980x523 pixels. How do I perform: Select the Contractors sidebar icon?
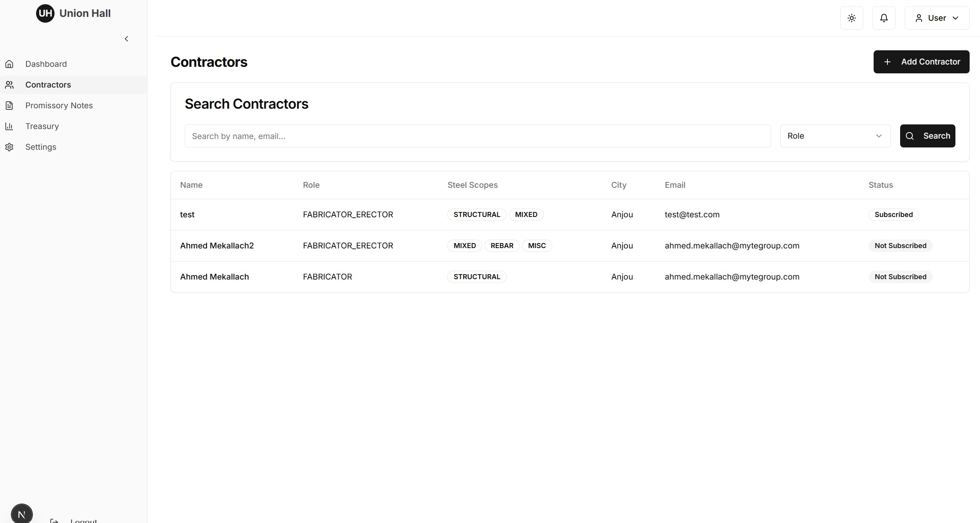pyautogui.click(x=10, y=84)
